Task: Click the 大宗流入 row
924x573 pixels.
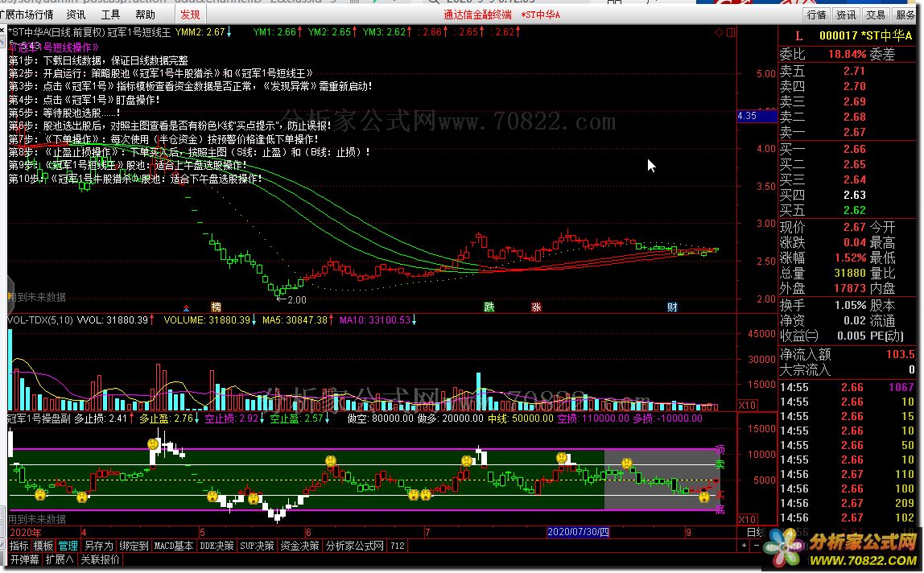Action: pos(847,370)
